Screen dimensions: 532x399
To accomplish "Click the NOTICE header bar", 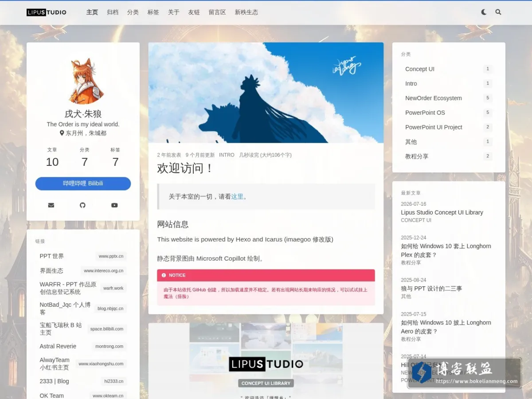I will pyautogui.click(x=266, y=275).
